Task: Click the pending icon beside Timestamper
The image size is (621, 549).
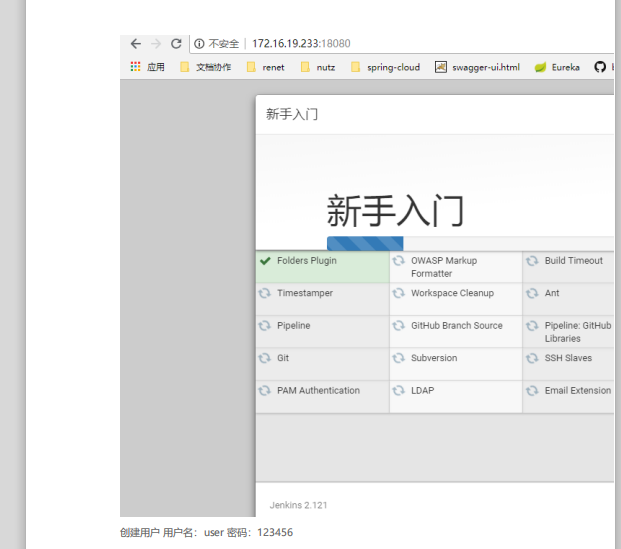Action: tap(265, 293)
